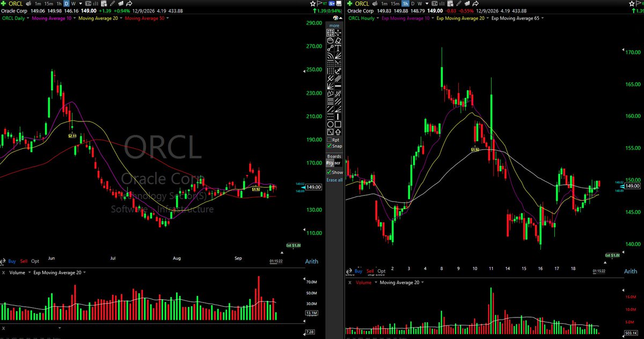Select the circle drawing tool
This screenshot has height=339, width=644.
click(330, 124)
